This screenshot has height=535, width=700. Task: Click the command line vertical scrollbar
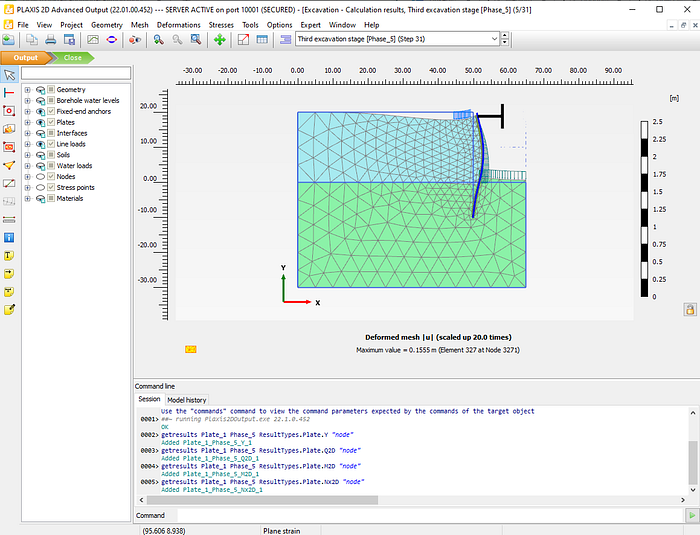click(693, 462)
